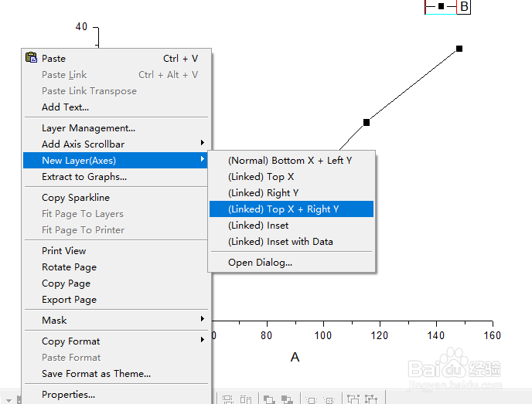Screen dimensions: 532x404
Task: Choose (Linked) Right Y layer
Action: [292, 193]
